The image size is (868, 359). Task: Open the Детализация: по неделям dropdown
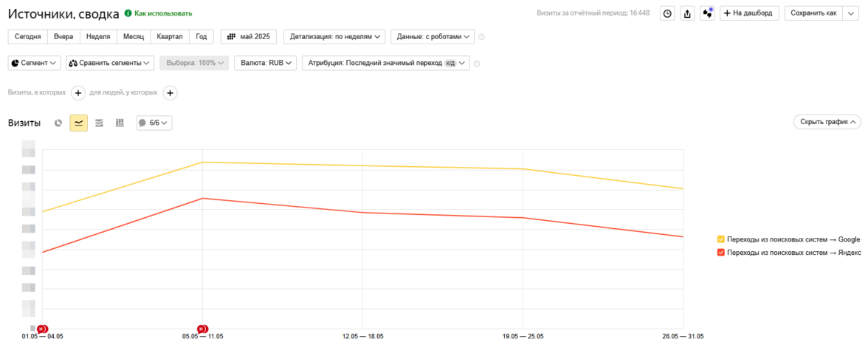click(x=337, y=36)
